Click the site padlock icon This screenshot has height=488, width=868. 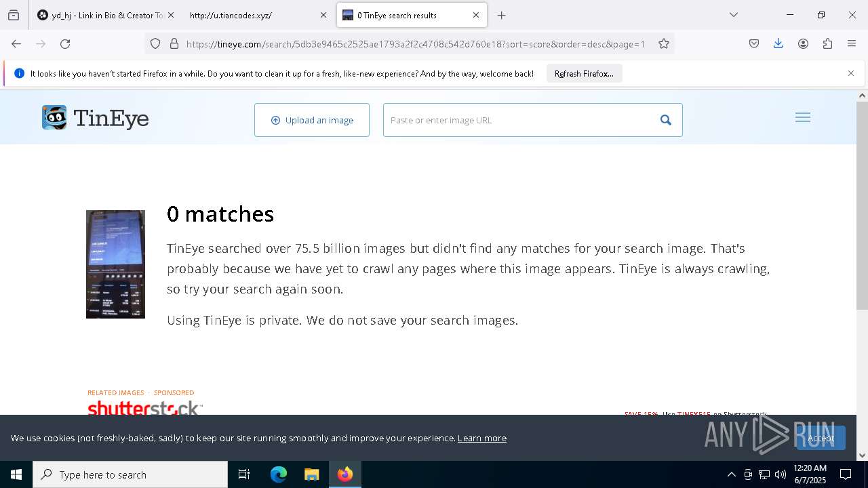(x=174, y=44)
